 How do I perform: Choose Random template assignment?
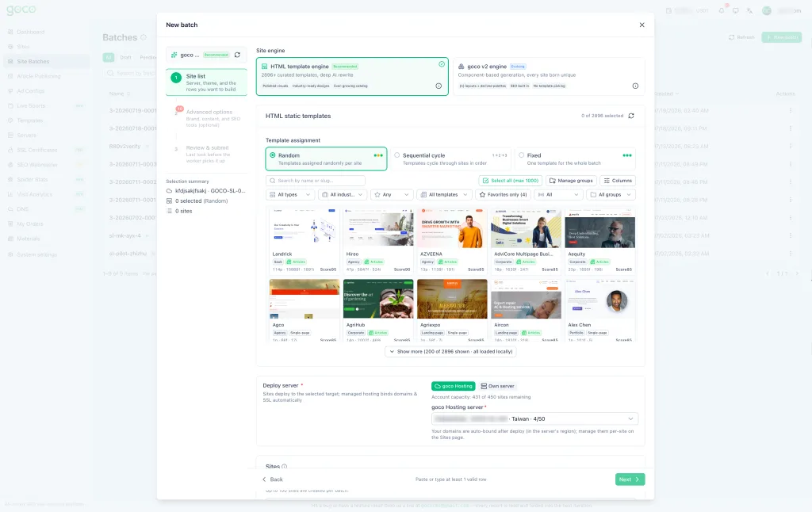pyautogui.click(x=326, y=159)
